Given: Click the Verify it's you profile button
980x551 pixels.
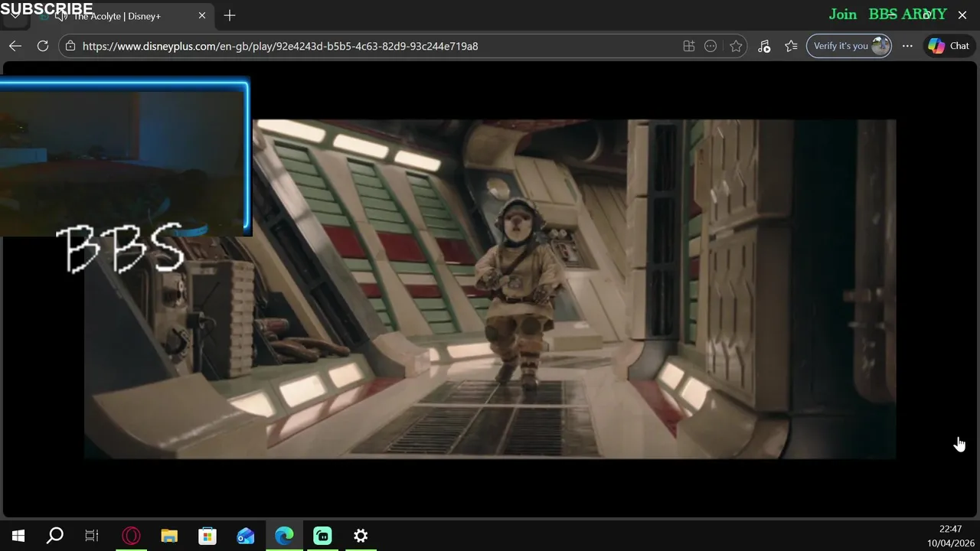Looking at the screenshot, I should pyautogui.click(x=848, y=46).
